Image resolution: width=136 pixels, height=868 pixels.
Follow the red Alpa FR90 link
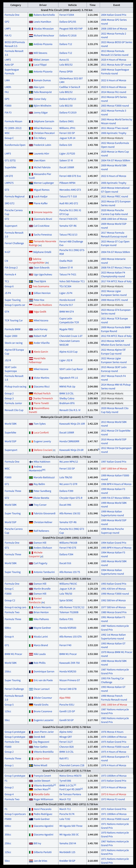pos(65,697)
